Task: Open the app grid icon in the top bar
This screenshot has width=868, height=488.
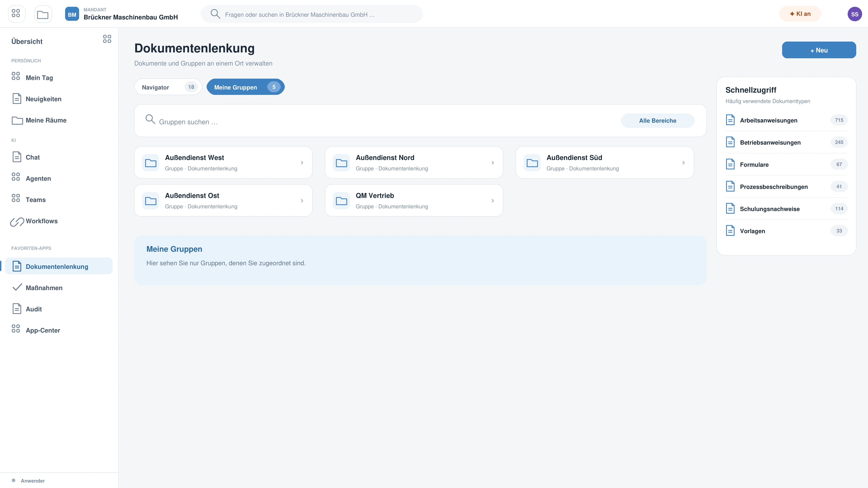Action: [x=16, y=14]
